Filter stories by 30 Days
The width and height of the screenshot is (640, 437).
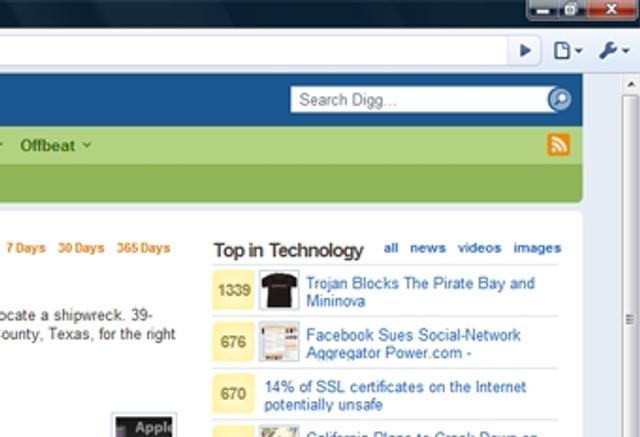pyautogui.click(x=81, y=248)
